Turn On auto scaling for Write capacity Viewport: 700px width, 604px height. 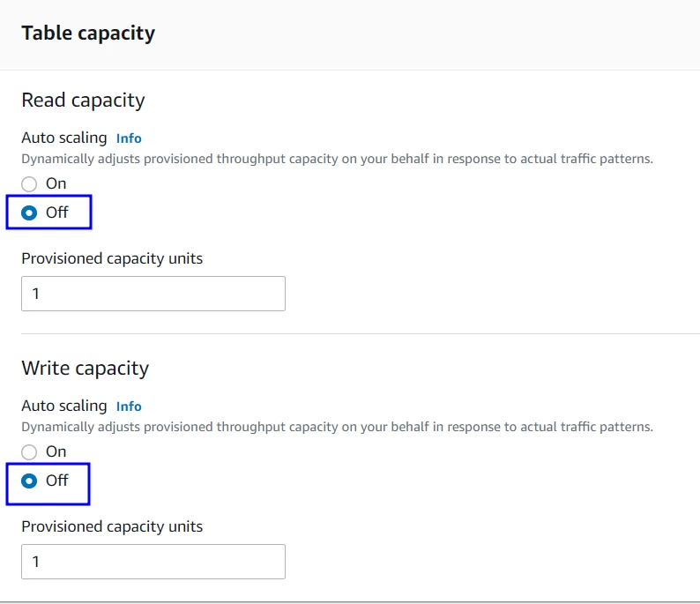click(29, 452)
